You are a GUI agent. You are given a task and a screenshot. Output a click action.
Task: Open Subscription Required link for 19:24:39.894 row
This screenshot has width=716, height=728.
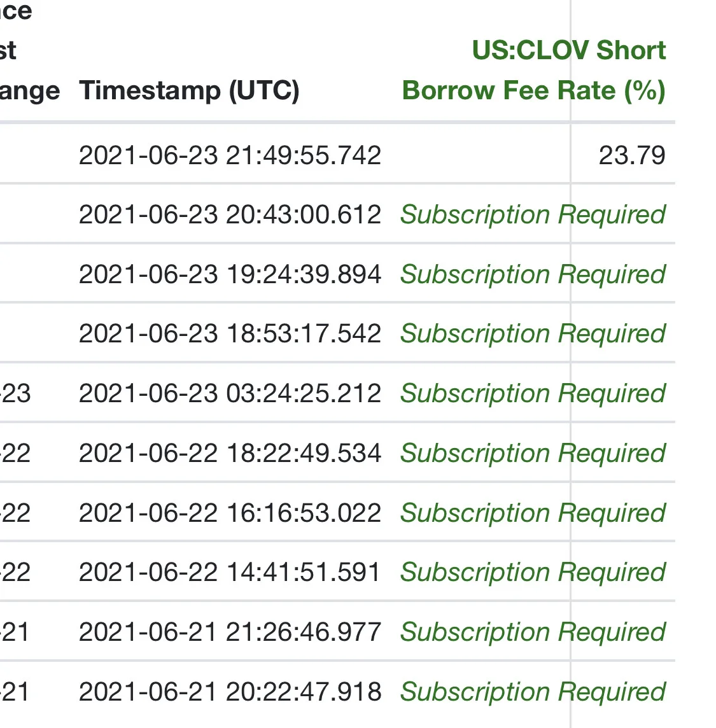pyautogui.click(x=533, y=274)
